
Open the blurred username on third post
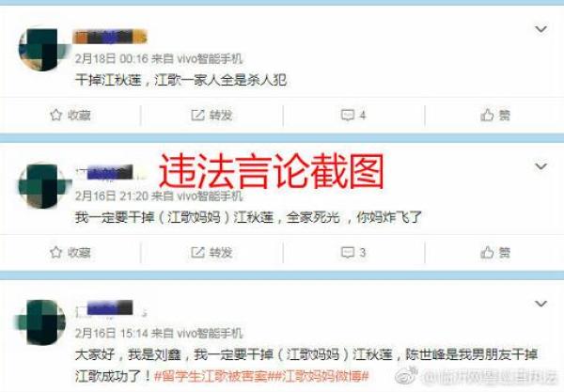click(x=110, y=309)
